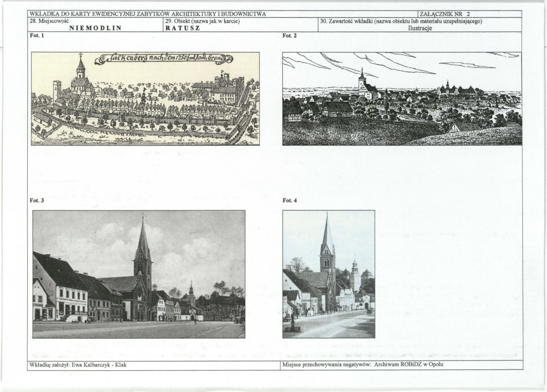Click the Fot. 2 panorama drawing
The height and width of the screenshot is (392, 547).
[x=402, y=99]
